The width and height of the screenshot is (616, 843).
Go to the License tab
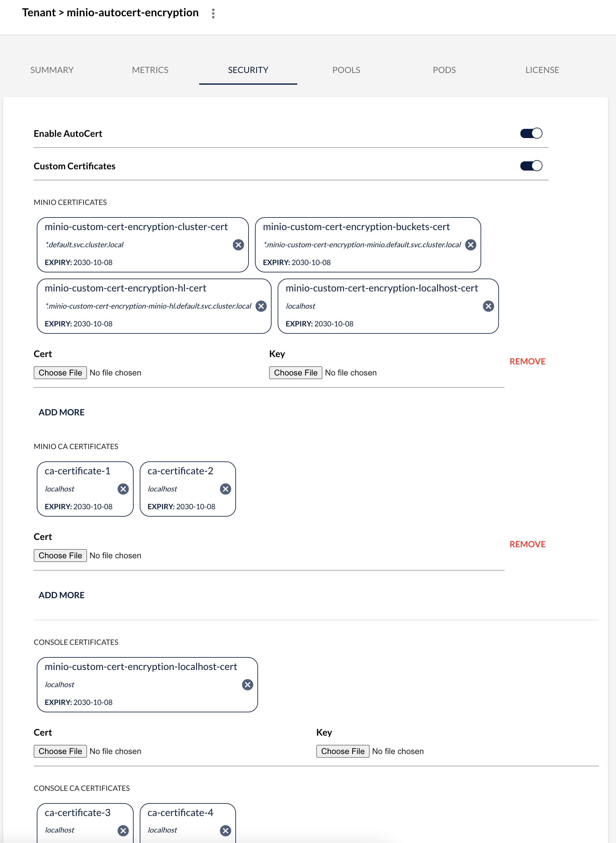tap(542, 70)
